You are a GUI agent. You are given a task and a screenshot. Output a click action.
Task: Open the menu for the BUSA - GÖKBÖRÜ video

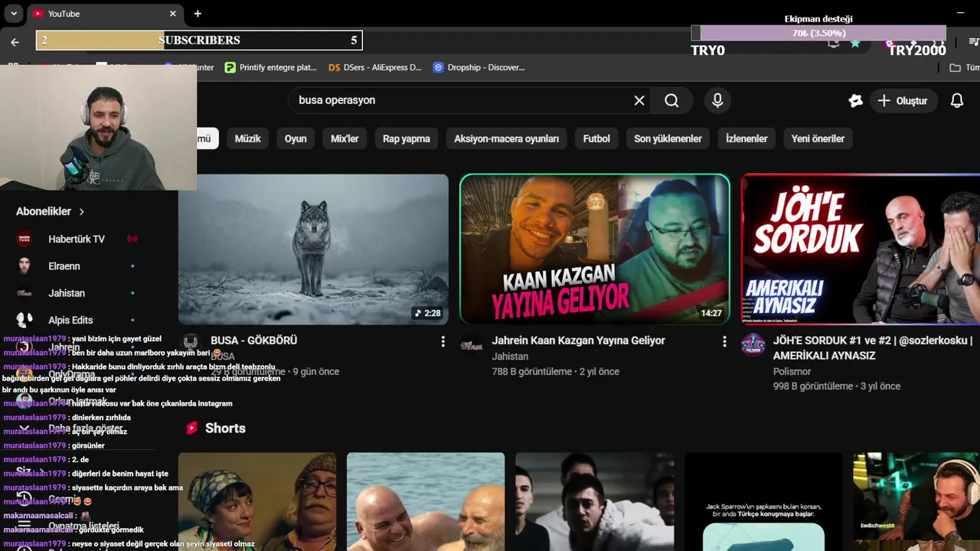(x=443, y=341)
